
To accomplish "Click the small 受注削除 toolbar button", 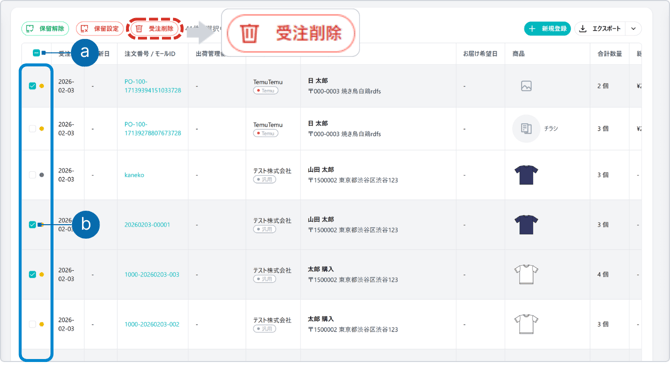I will (x=155, y=29).
